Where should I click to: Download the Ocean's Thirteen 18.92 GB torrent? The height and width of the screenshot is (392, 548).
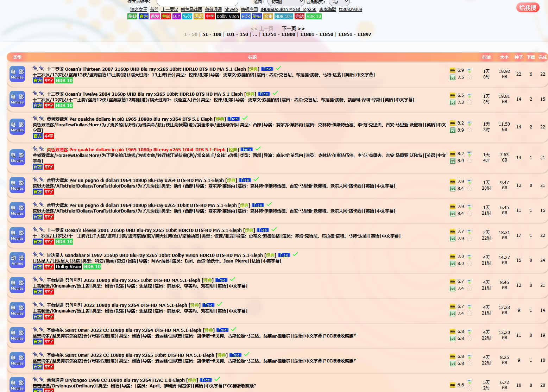coord(470,71)
